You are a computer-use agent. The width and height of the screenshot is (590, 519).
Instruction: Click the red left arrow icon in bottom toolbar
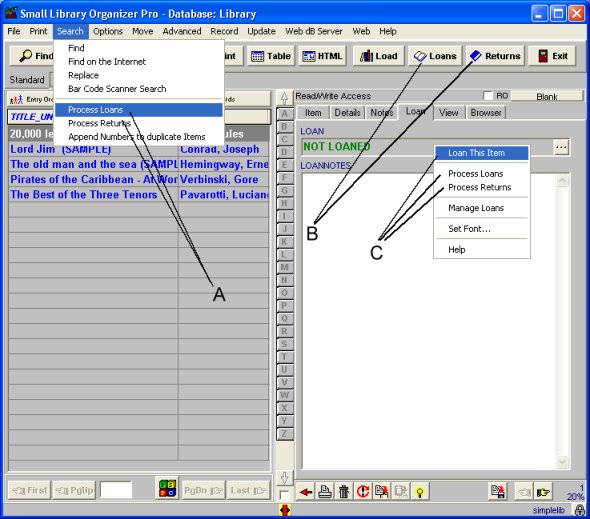[306, 492]
